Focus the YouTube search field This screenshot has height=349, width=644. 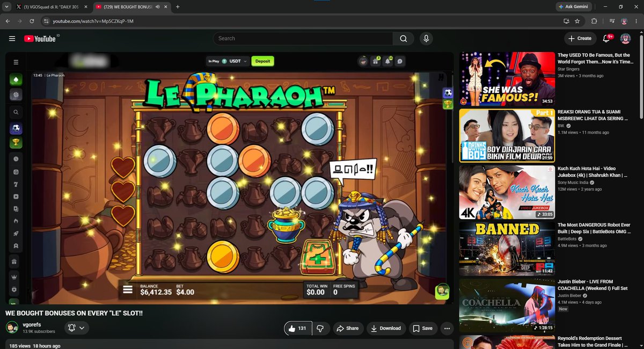(x=303, y=39)
